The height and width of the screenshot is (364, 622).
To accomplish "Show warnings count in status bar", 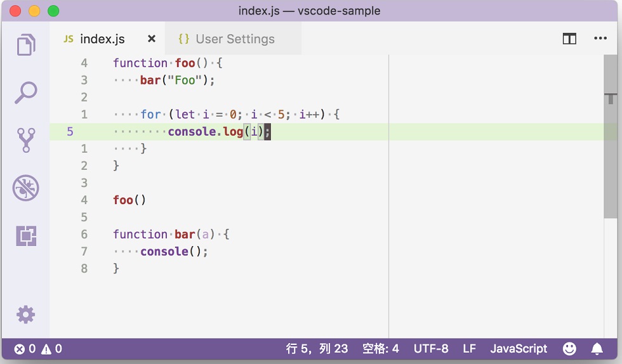I will tap(52, 349).
